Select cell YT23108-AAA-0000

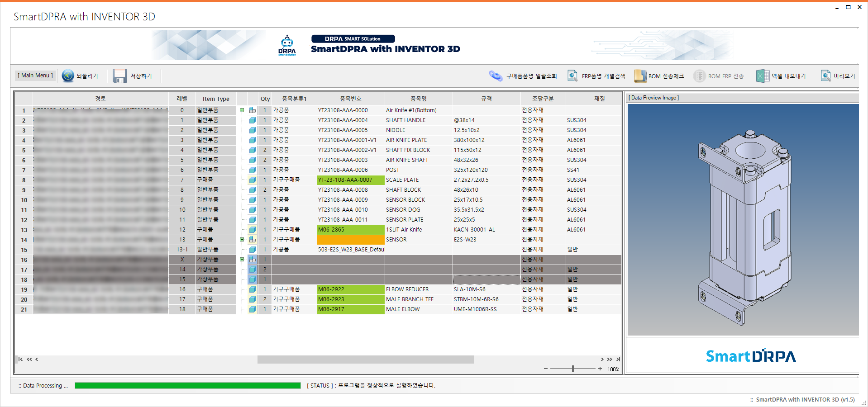coord(351,110)
